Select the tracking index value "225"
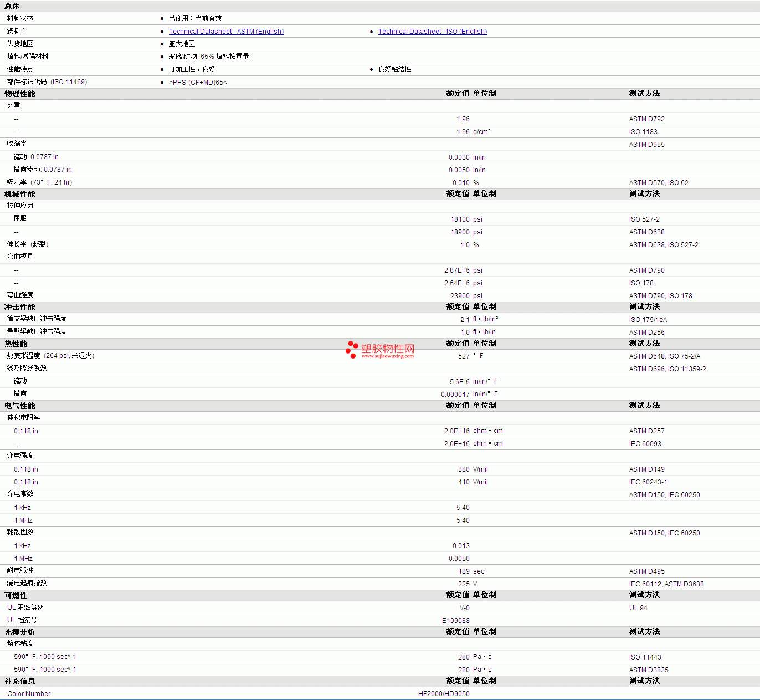 pos(464,584)
